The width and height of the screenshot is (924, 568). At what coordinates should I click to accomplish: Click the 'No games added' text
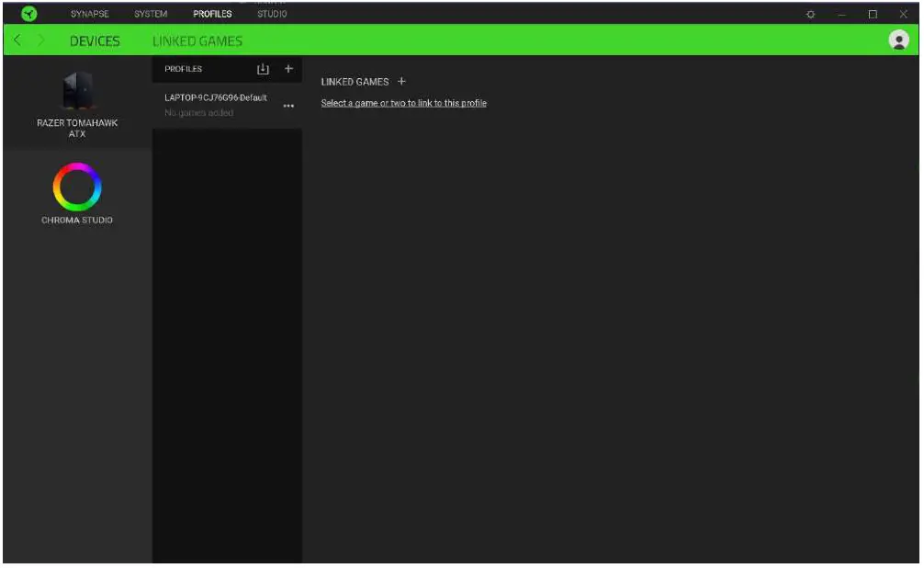point(198,113)
